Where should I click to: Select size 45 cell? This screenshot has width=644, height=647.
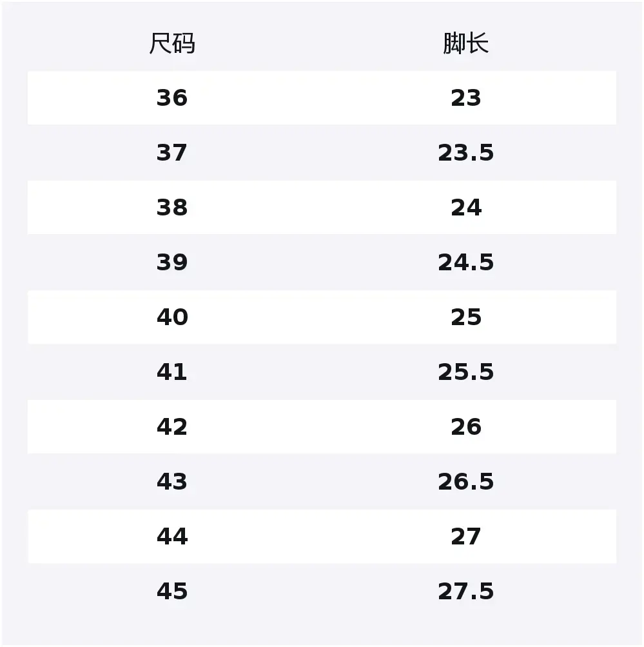(172, 592)
